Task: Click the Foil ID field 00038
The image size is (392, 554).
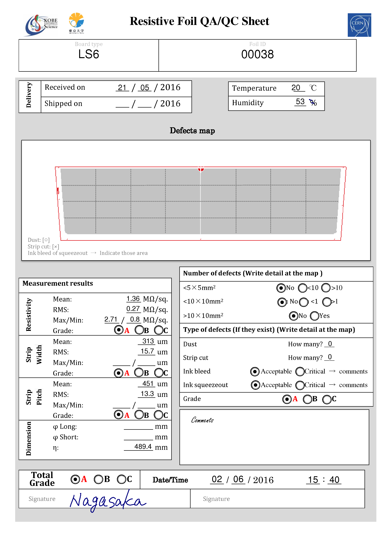Action: 257,54
